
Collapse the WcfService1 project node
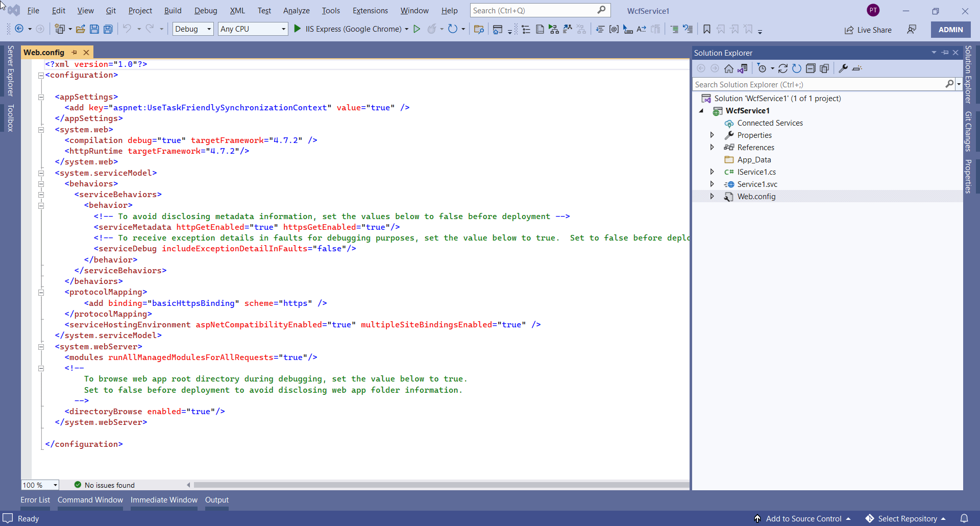click(701, 111)
